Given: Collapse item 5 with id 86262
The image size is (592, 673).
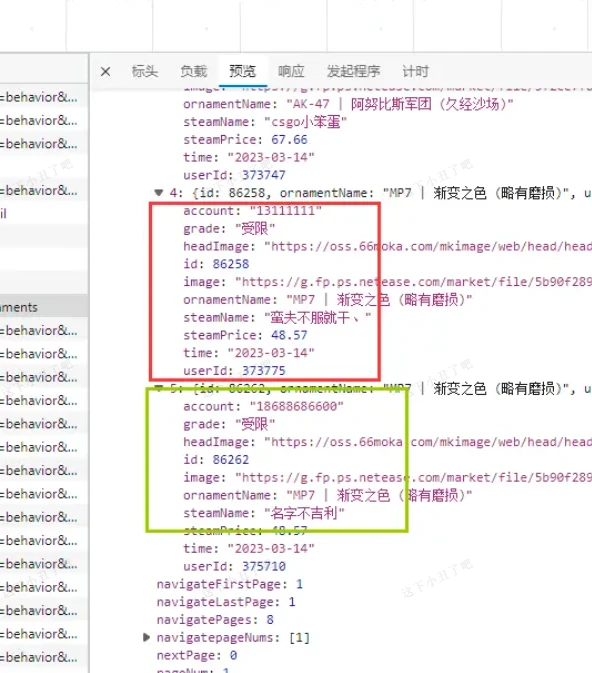Looking at the screenshot, I should tap(159, 388).
